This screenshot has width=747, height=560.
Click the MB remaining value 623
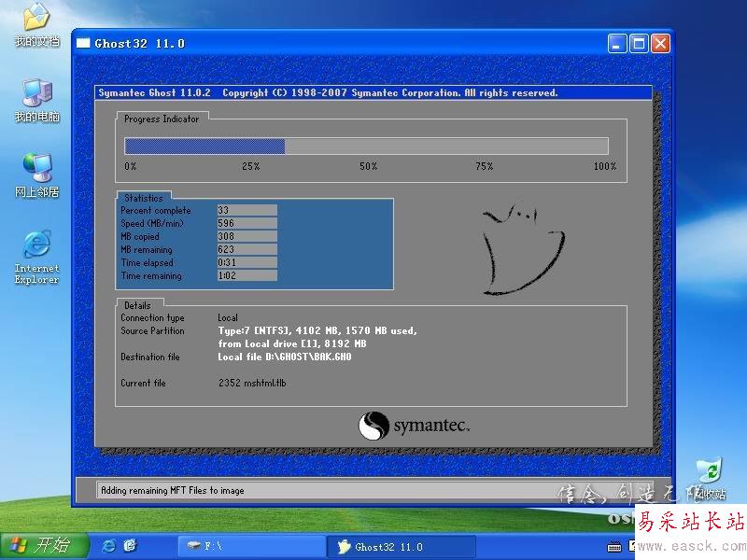(247, 249)
